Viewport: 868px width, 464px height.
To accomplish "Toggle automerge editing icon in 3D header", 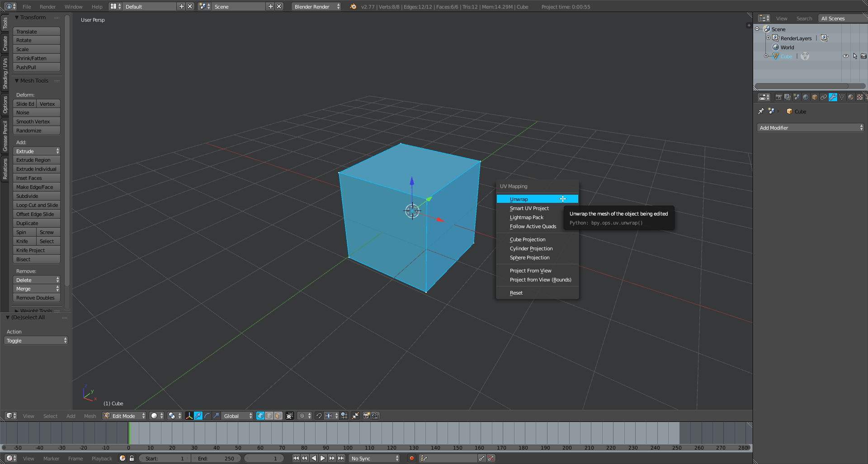I will (355, 416).
